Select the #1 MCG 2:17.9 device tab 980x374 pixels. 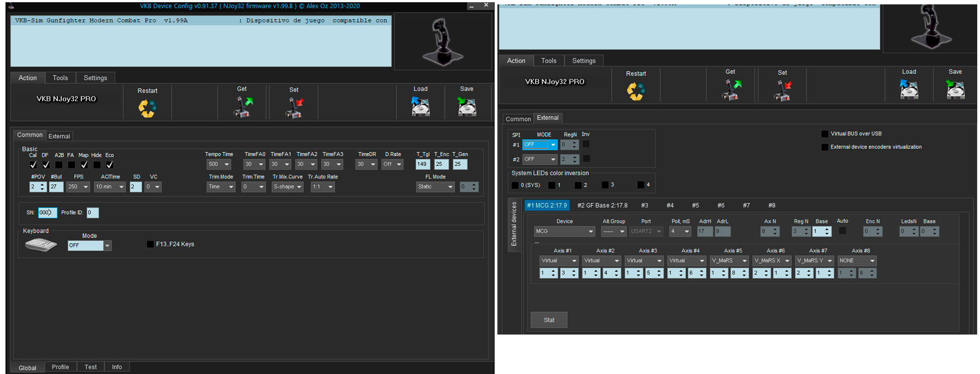click(547, 205)
